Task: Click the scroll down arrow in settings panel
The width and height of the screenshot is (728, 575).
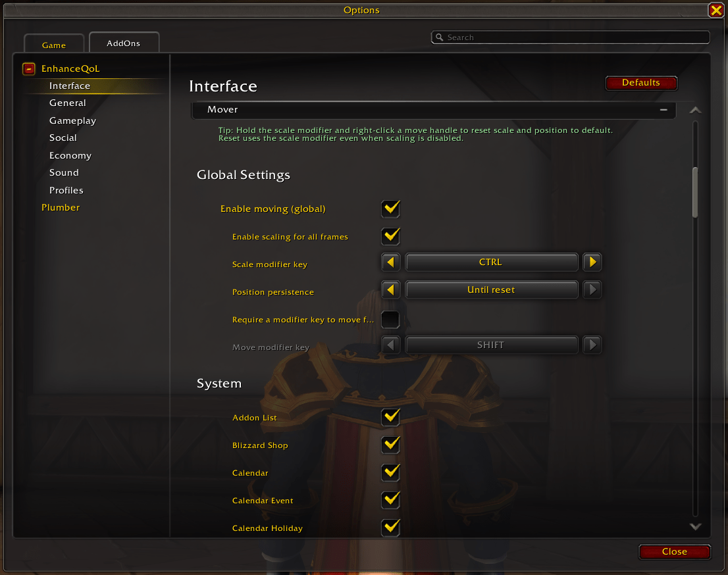Action: coord(695,526)
